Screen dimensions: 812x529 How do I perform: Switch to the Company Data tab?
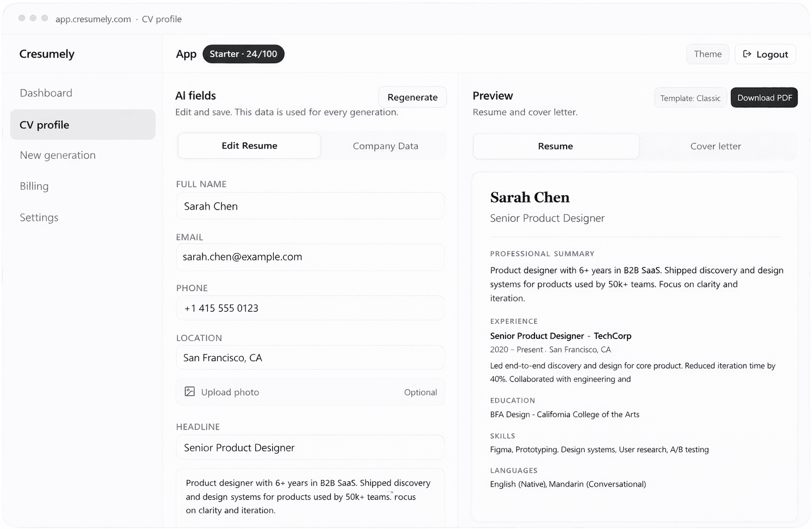coord(385,146)
